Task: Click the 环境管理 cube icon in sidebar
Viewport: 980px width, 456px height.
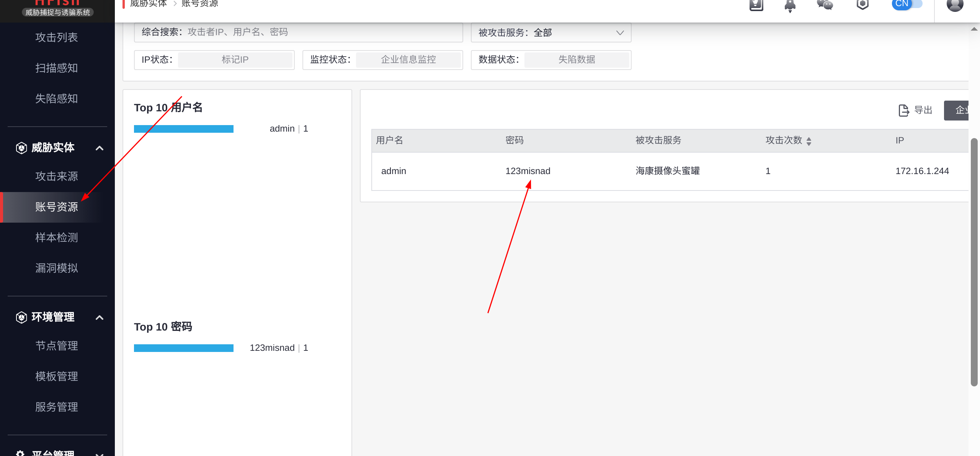Action: [x=21, y=317]
